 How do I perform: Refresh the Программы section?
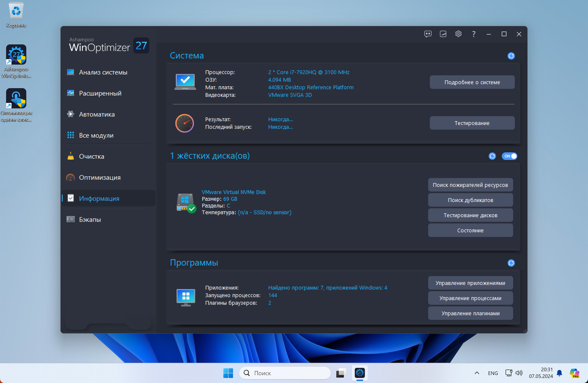tap(511, 263)
